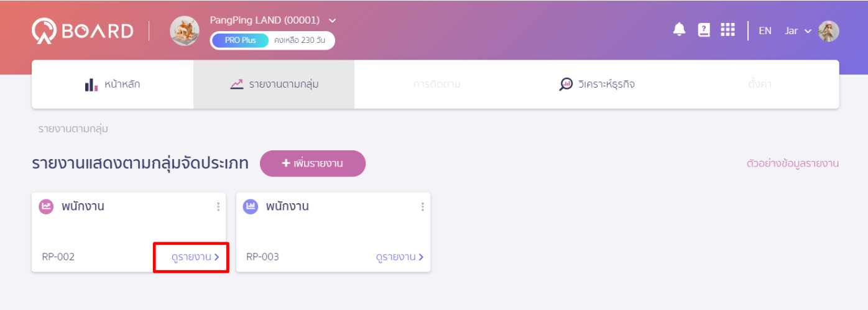This screenshot has width=868, height=310.
Task: Switch language to EN
Action: tap(765, 30)
